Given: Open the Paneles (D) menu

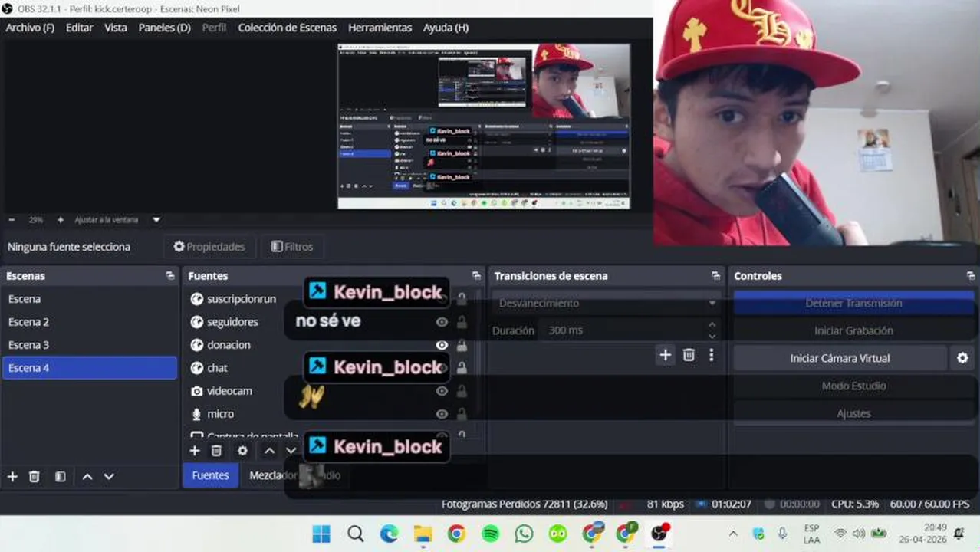Looking at the screenshot, I should 164,28.
